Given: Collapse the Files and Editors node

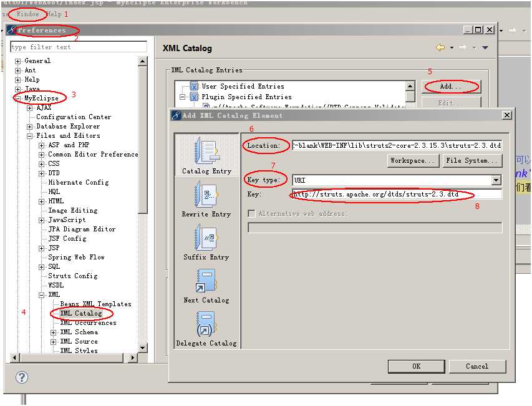Looking at the screenshot, I should coord(29,137).
